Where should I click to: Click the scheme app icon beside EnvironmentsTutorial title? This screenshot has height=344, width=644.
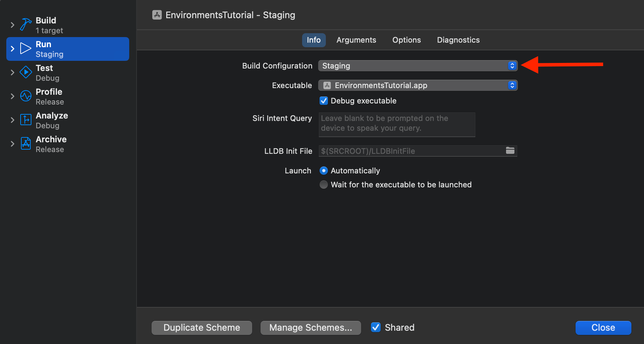click(x=157, y=15)
